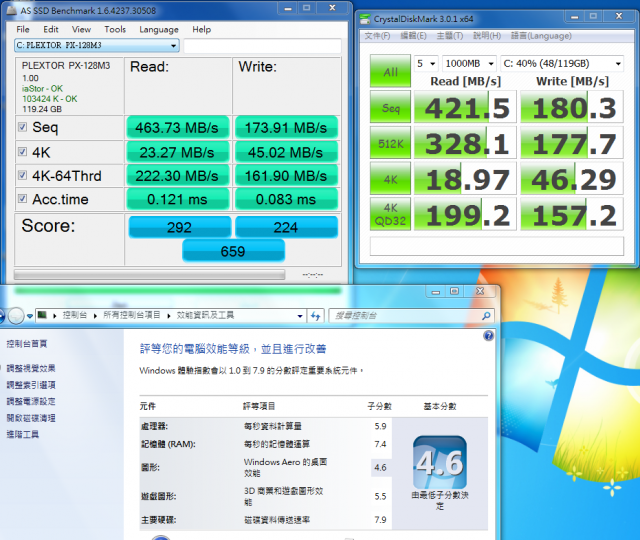Open the View menu in AS SSD Benchmark
The height and width of the screenshot is (540, 640).
81,29
